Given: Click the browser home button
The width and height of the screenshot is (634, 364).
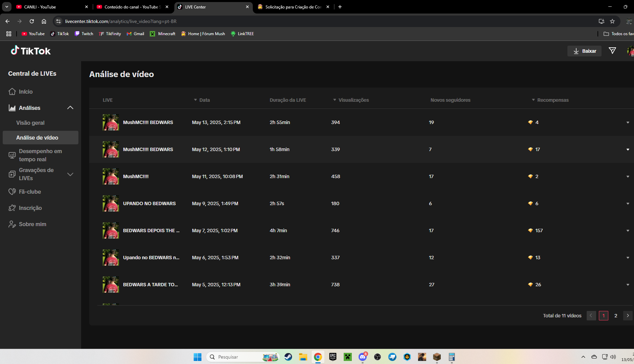Looking at the screenshot, I should pos(44,21).
